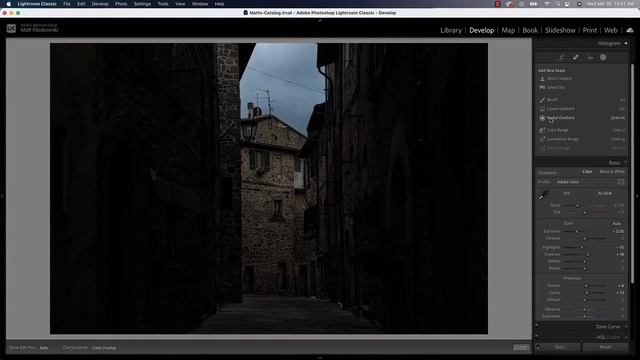Pick the White Balance eyedropper tool
The image size is (640, 360).
(543, 195)
